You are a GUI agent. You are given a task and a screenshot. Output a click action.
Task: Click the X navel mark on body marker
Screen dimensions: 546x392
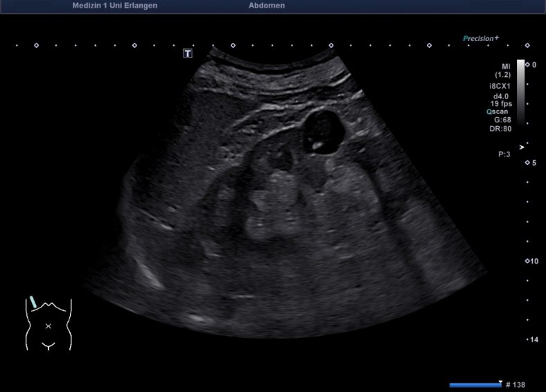pyautogui.click(x=49, y=326)
